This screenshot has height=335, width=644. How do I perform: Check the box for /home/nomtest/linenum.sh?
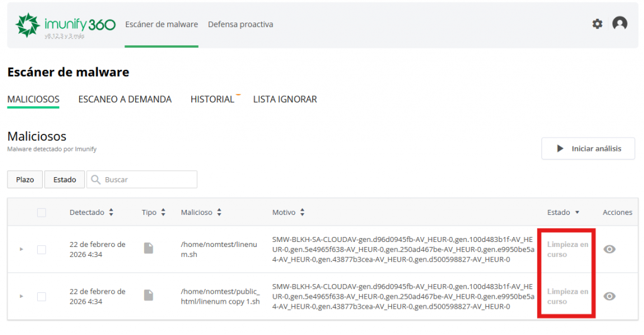tap(42, 250)
